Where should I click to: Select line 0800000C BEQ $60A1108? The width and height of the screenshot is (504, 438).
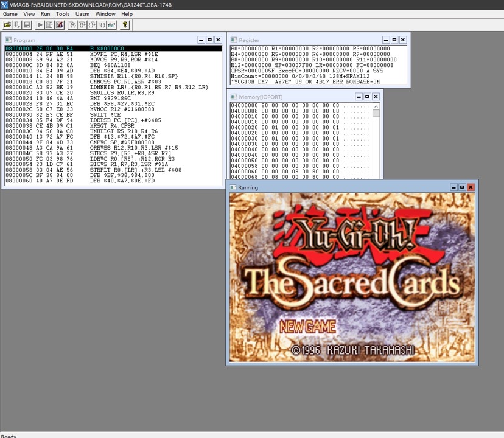pyautogui.click(x=113, y=65)
